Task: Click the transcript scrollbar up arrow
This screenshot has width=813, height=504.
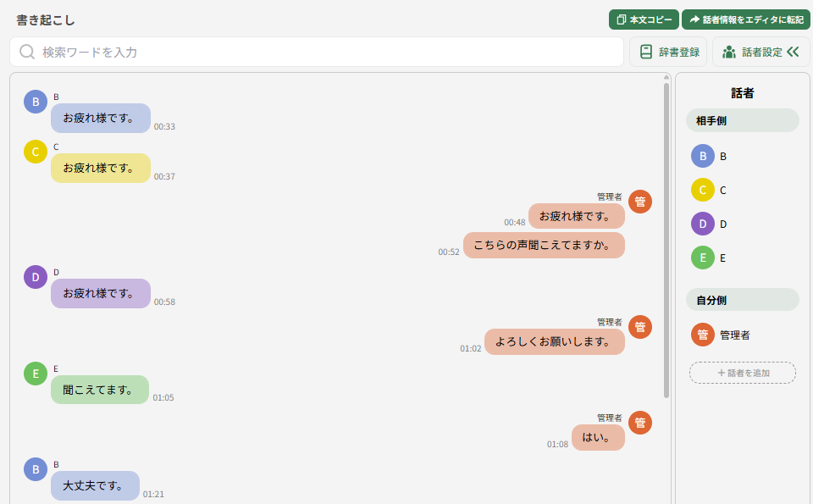Action: click(666, 77)
